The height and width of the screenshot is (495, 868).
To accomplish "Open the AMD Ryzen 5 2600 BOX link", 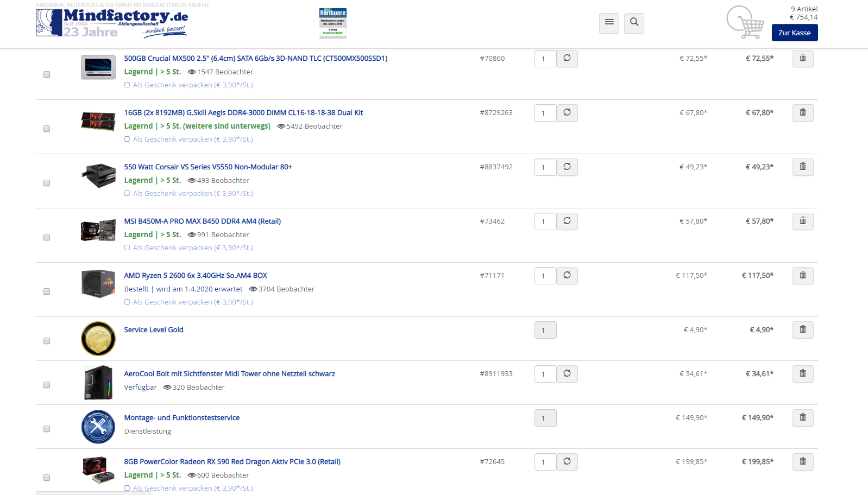I will click(196, 275).
